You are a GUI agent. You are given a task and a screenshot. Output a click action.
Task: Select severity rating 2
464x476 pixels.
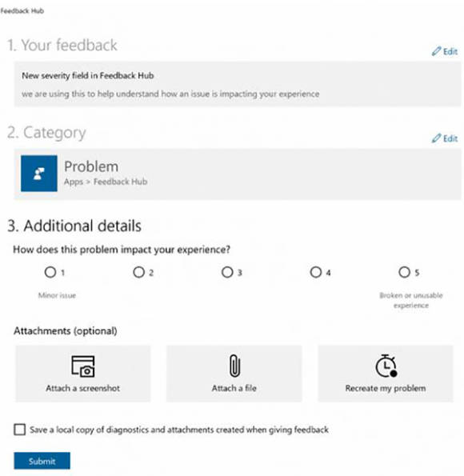tap(138, 272)
